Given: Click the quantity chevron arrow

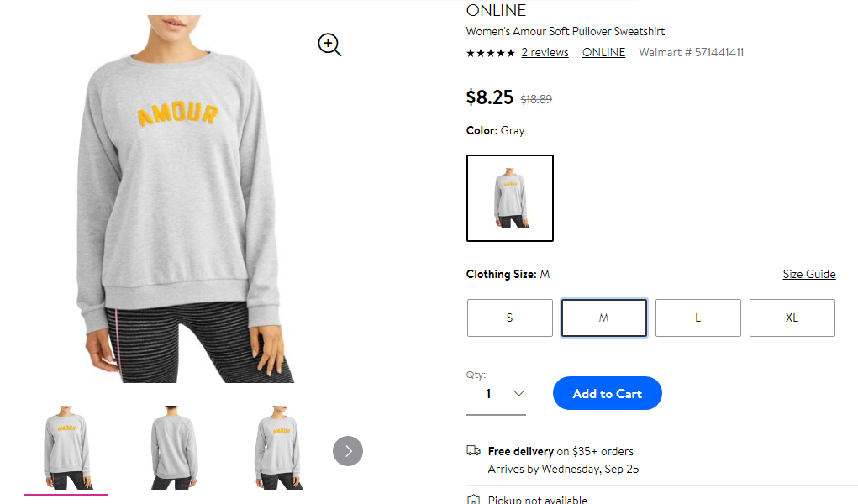Looking at the screenshot, I should [518, 393].
